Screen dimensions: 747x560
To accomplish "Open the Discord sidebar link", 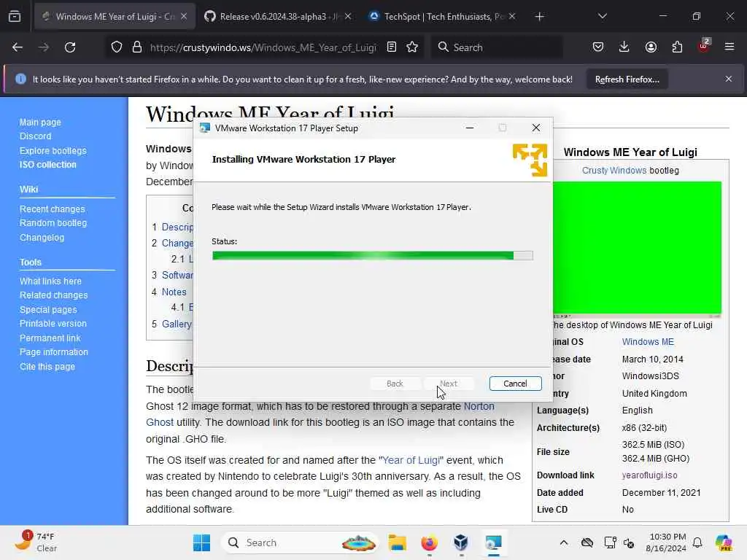I will pos(35,136).
